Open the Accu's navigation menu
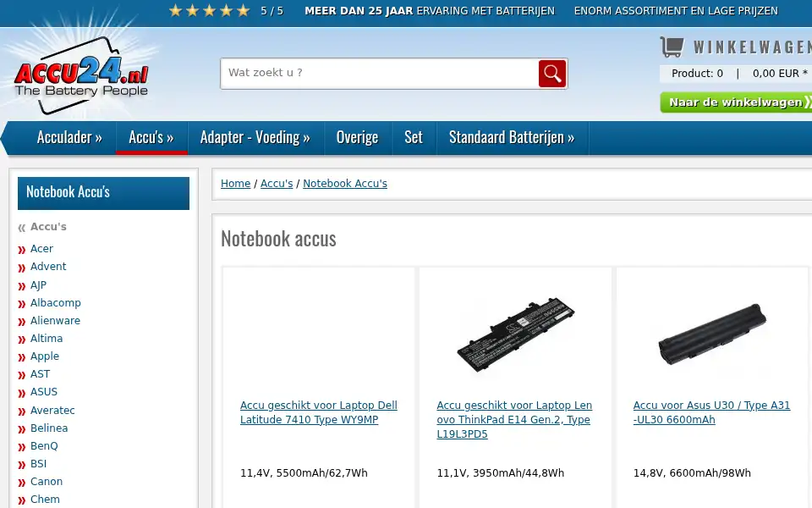 coord(151,137)
